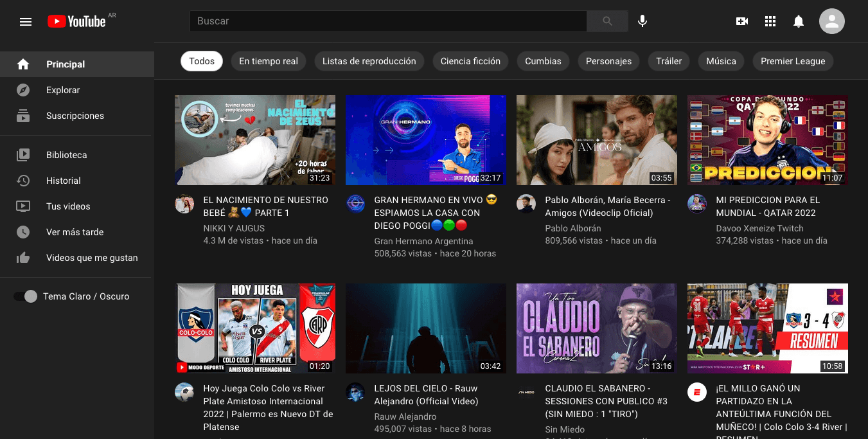Click the Biblioteca icon
Screen dimensions: 868x439
click(x=23, y=155)
